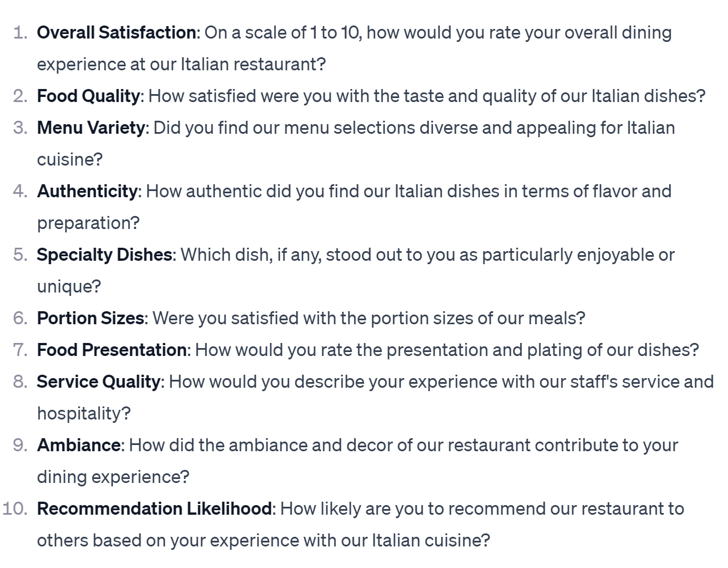Click the "Specialty Dishes" bold label
The image size is (728, 568).
click(x=104, y=255)
